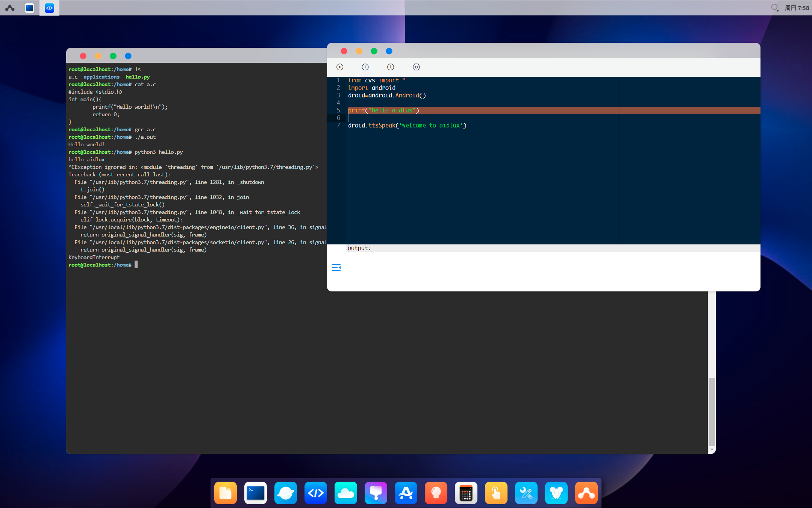Image resolution: width=812 pixels, height=508 pixels.
Task: Open the cloud app in dock
Action: click(346, 493)
